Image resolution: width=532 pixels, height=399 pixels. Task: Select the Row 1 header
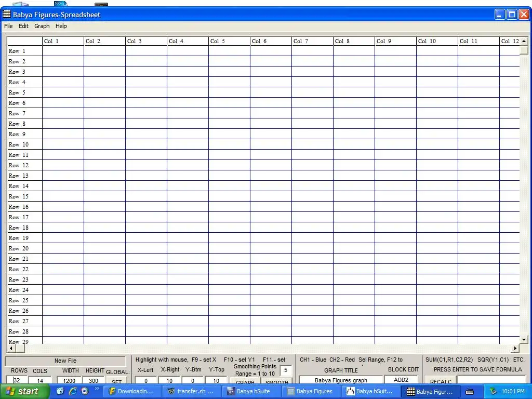pos(25,51)
